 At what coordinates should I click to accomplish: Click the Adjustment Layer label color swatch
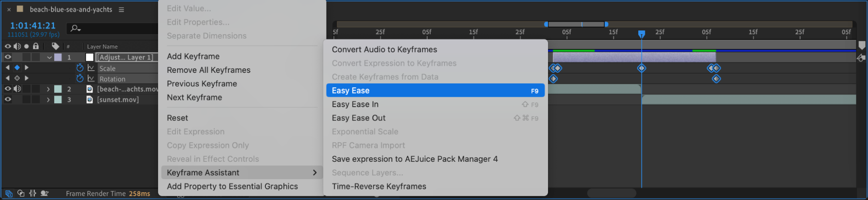[58, 57]
